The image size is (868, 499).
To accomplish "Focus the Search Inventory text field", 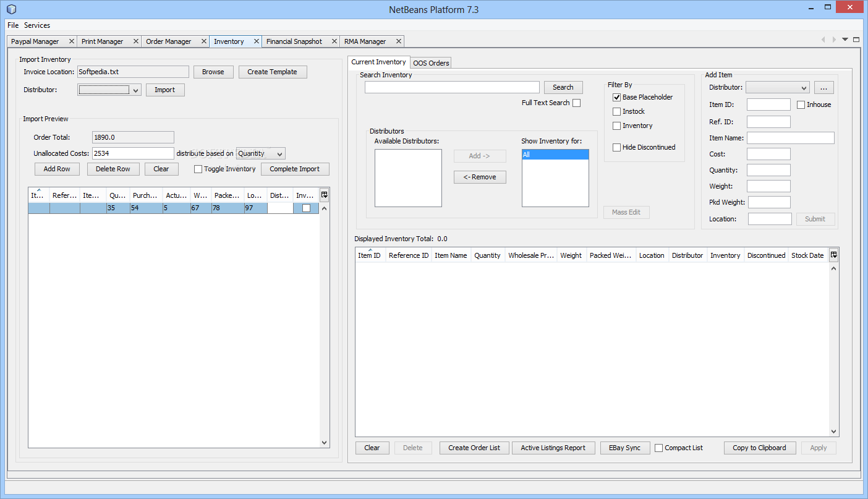I will click(x=452, y=87).
